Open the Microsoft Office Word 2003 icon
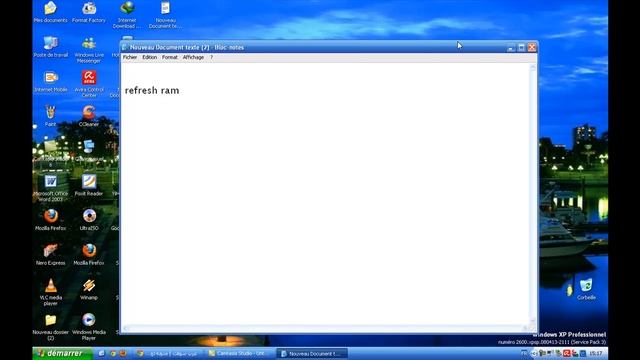 pyautogui.click(x=51, y=188)
